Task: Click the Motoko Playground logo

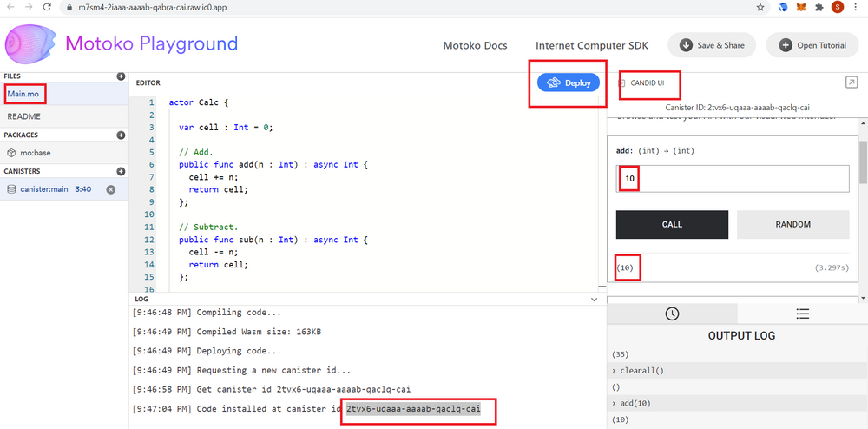Action: coord(31,43)
